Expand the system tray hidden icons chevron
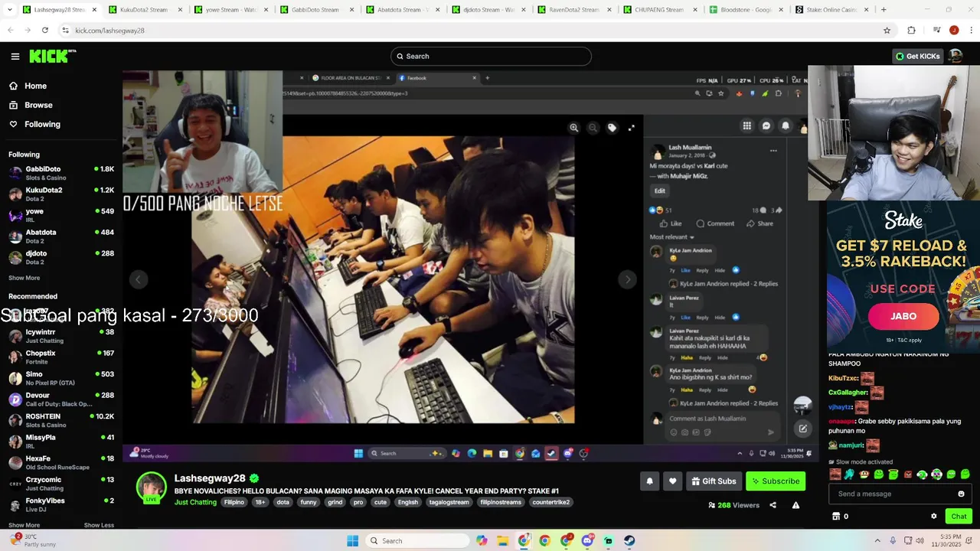 pyautogui.click(x=877, y=541)
